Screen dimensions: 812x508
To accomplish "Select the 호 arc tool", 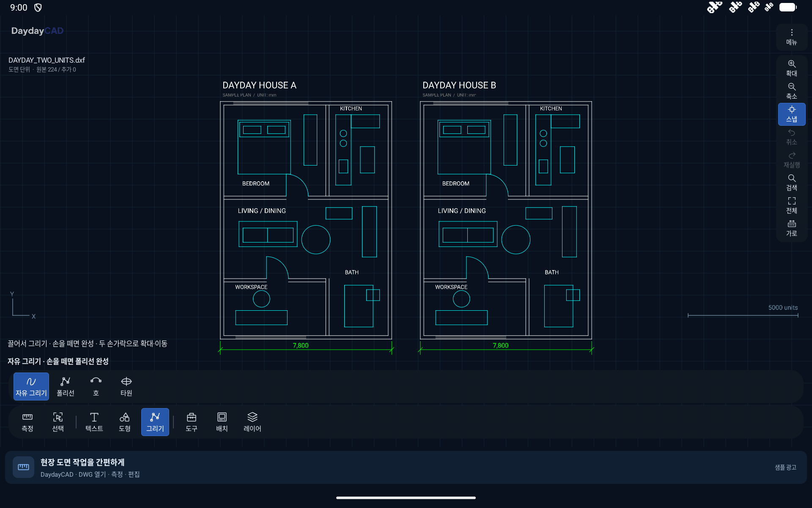I will (x=96, y=387).
